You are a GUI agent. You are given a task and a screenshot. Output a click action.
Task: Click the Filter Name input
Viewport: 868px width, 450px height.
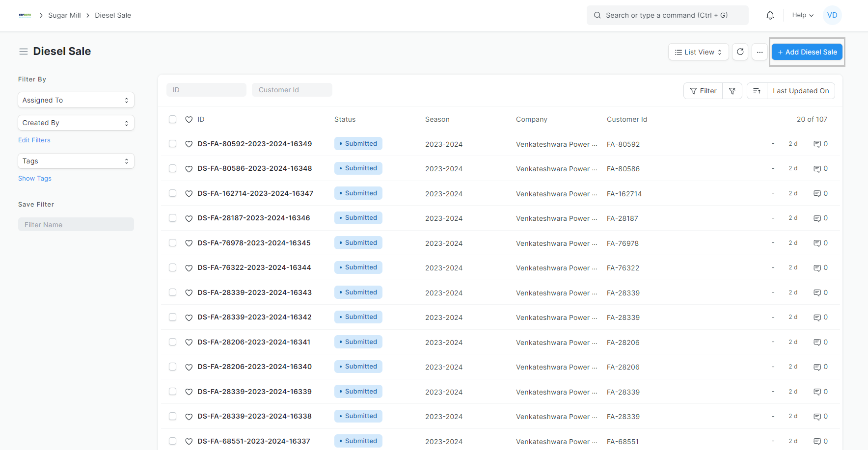(x=76, y=224)
